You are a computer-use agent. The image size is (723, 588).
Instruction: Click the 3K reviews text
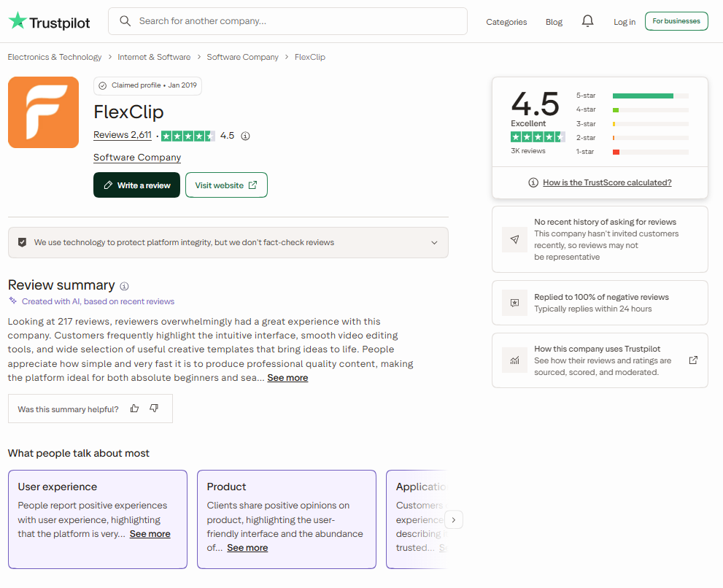[x=528, y=151]
